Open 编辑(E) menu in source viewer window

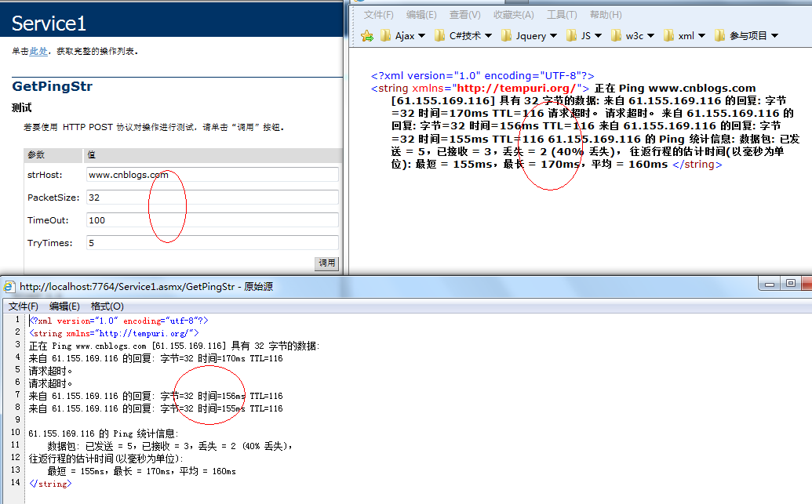[64, 306]
